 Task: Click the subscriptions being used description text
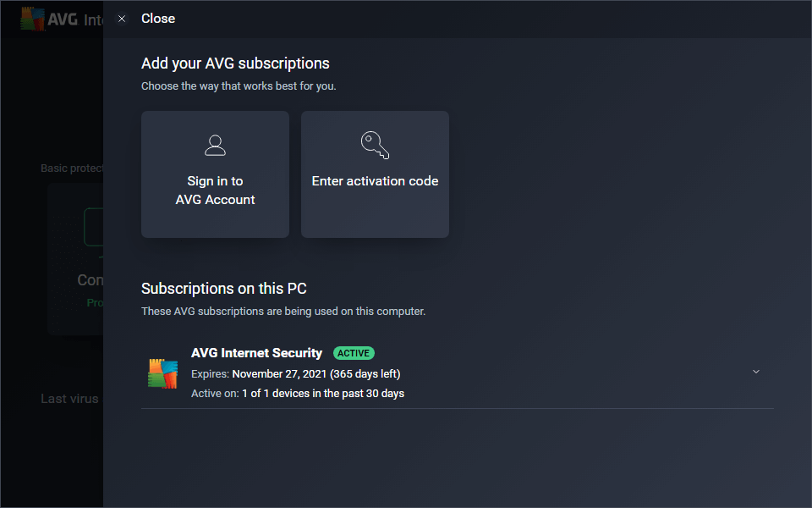click(283, 312)
